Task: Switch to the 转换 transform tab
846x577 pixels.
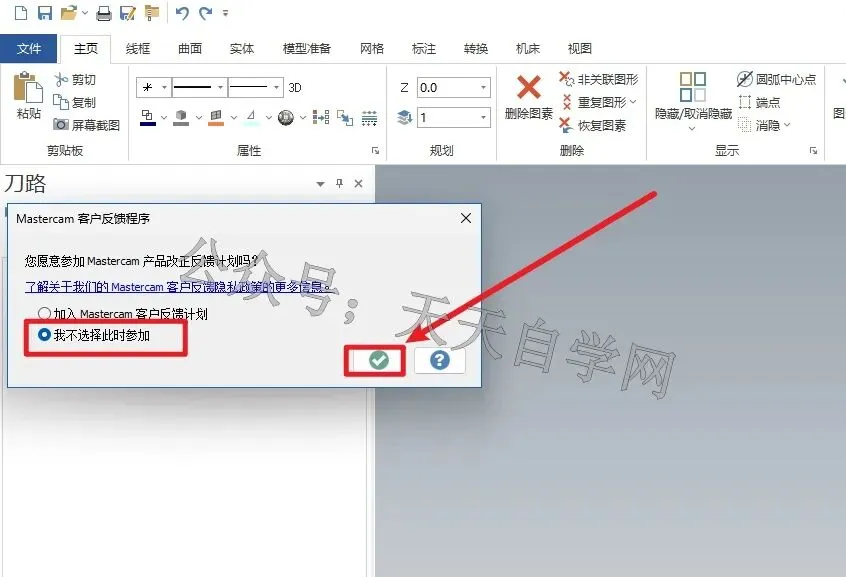Action: pyautogui.click(x=476, y=49)
